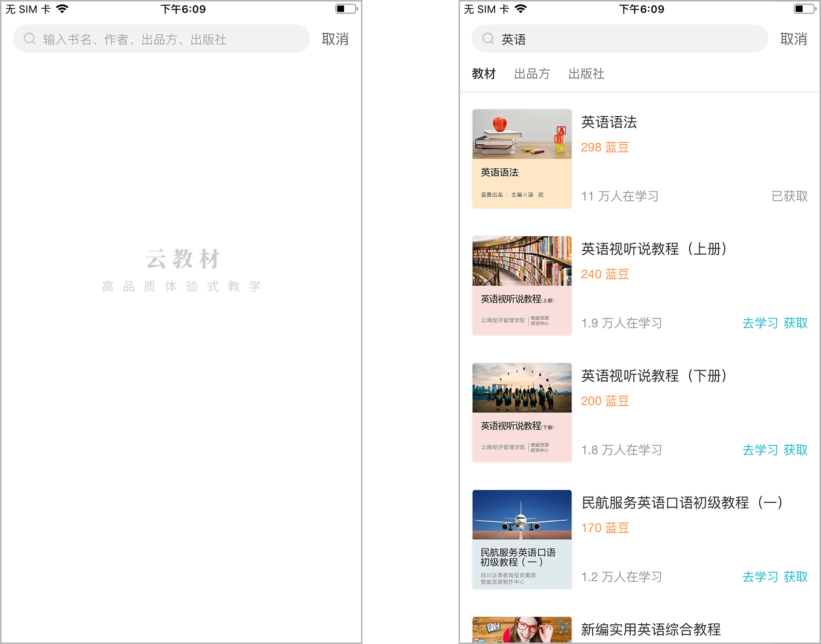The height and width of the screenshot is (644, 821).
Task: Click the search field containing 英语
Action: click(x=620, y=39)
